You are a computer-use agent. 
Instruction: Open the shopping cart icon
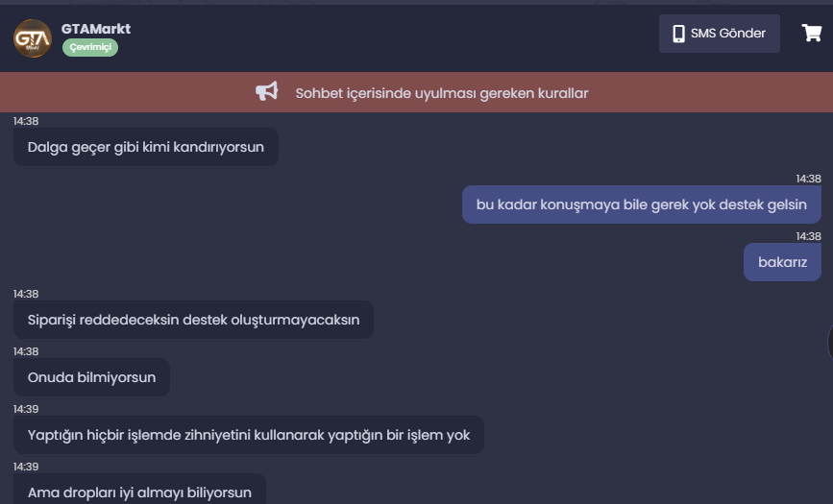pyautogui.click(x=811, y=34)
